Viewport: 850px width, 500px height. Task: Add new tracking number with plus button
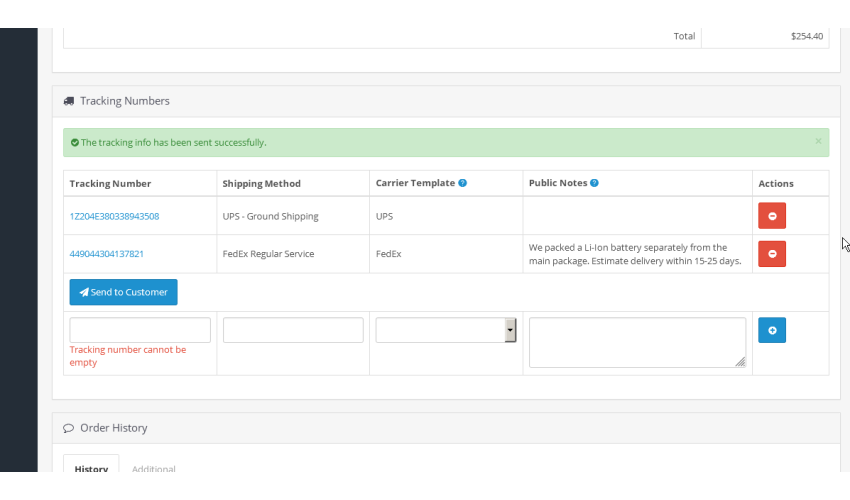point(772,330)
